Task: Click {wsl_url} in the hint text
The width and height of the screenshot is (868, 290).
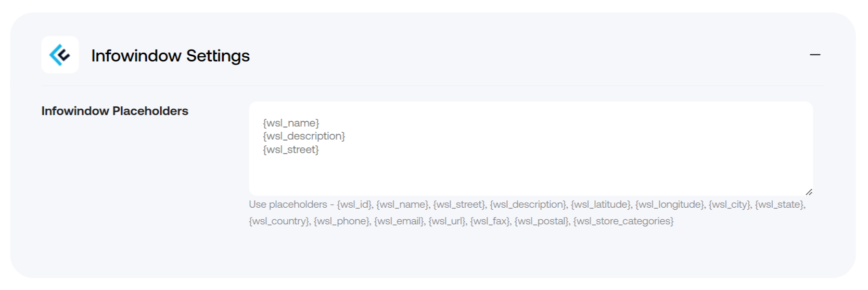Action: coord(446,221)
